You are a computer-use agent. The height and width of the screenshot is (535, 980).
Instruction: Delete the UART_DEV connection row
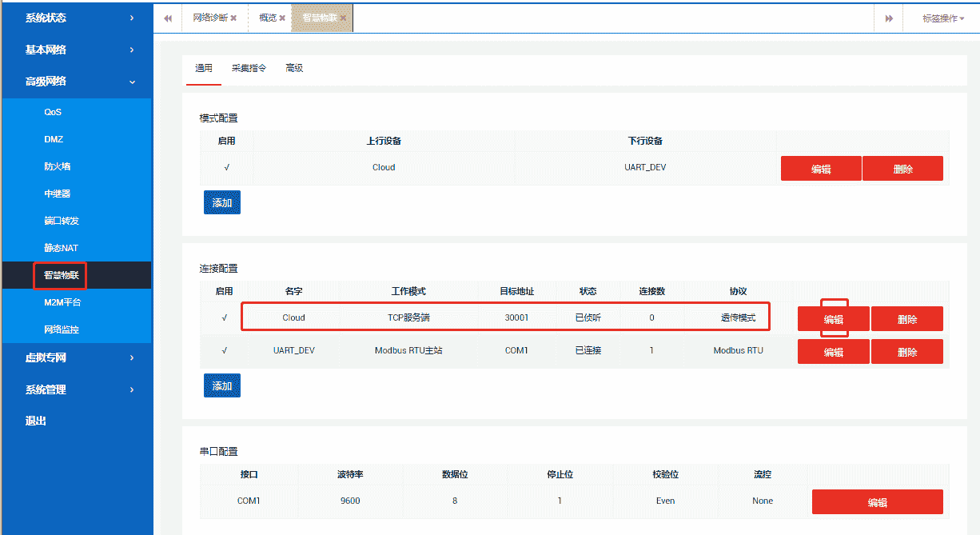(906, 352)
